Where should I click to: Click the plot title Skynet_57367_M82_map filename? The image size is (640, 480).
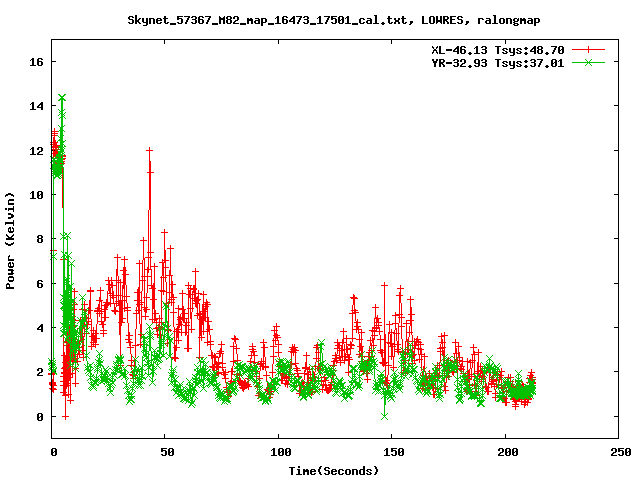pyautogui.click(x=334, y=20)
